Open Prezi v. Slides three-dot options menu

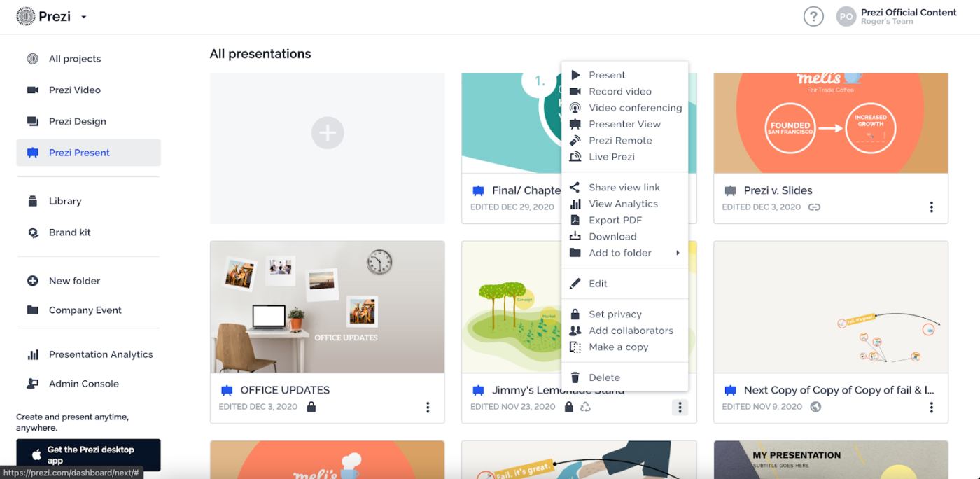[931, 207]
